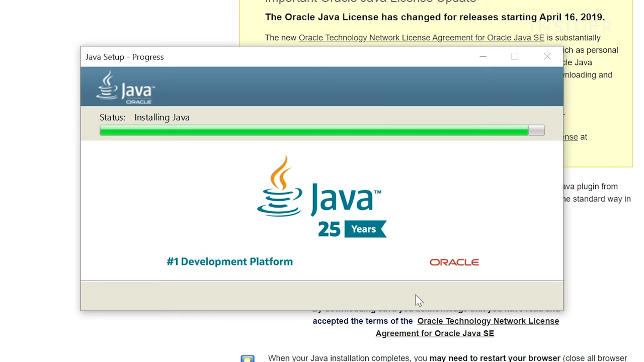Viewport: 644px width, 362px height.
Task: Click the large Java 25 Years logo
Action: pyautogui.click(x=321, y=196)
